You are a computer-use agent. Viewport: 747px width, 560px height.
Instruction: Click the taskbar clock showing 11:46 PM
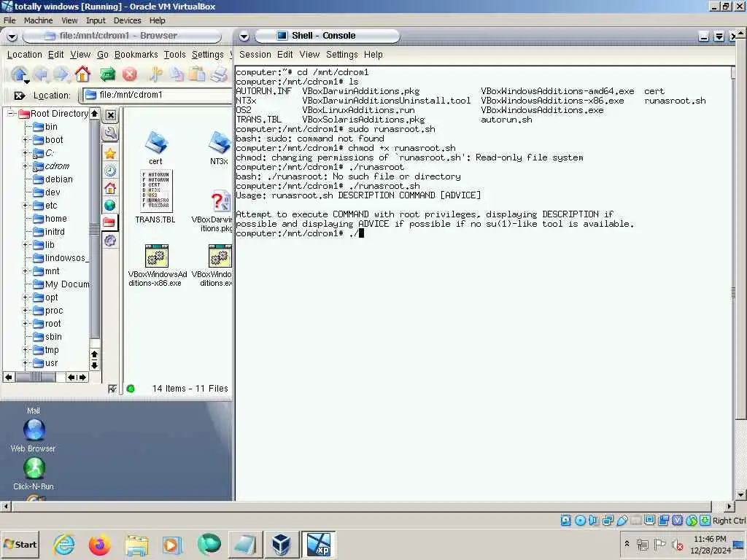[710, 539]
